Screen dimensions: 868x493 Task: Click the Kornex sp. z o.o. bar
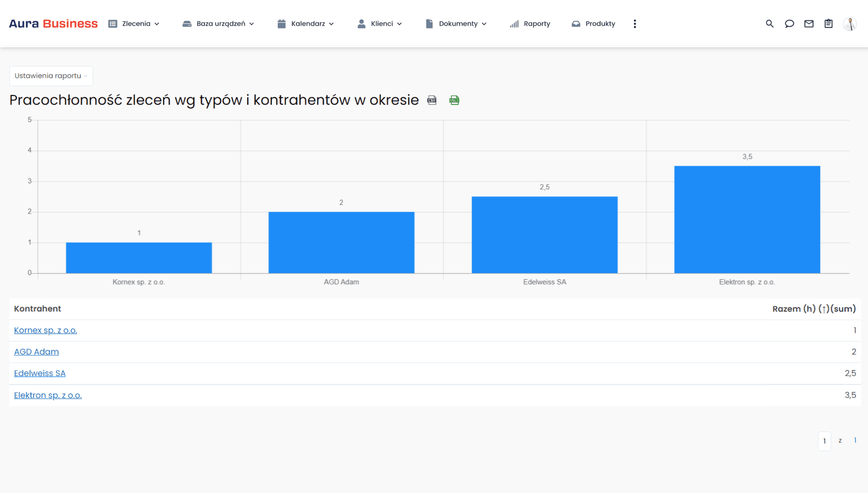[x=139, y=258]
